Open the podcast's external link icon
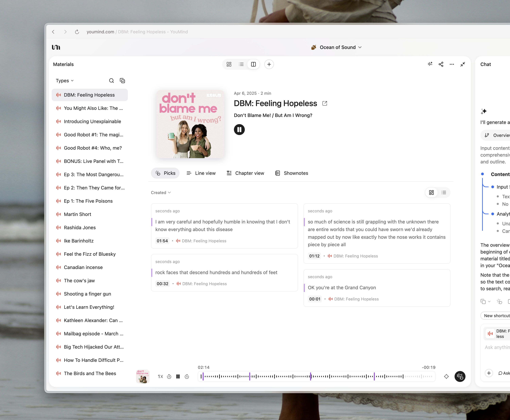Image resolution: width=510 pixels, height=420 pixels. click(325, 103)
